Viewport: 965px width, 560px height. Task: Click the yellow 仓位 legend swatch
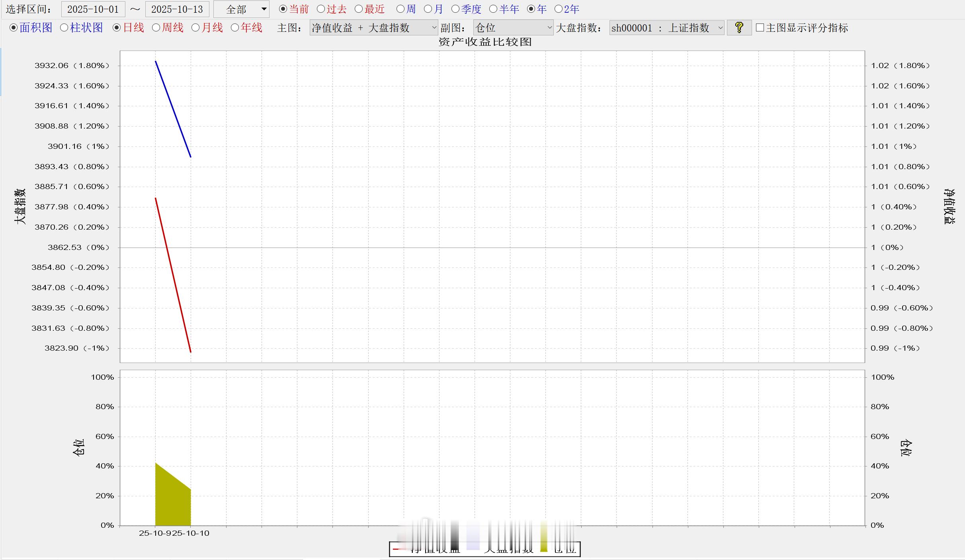(x=544, y=548)
